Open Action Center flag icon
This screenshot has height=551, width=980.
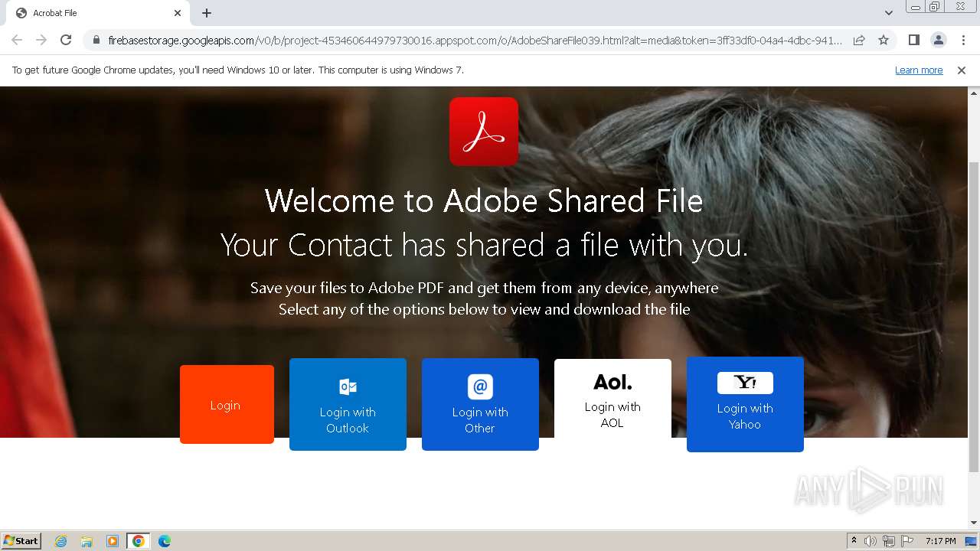907,541
